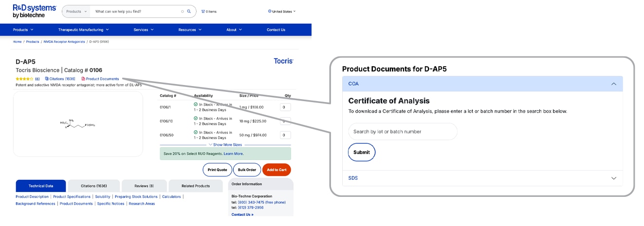Click the 0 Items cart text
644x226 pixels.
point(211,11)
